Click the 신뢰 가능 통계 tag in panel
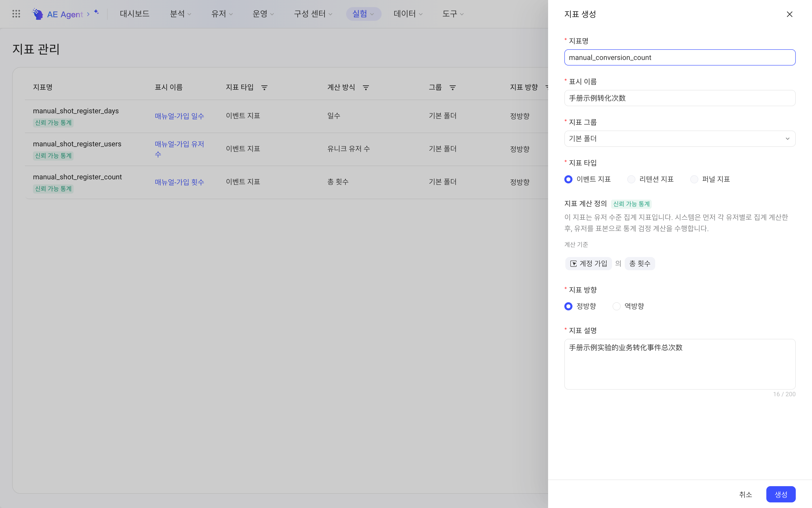The height and width of the screenshot is (508, 812). click(632, 204)
